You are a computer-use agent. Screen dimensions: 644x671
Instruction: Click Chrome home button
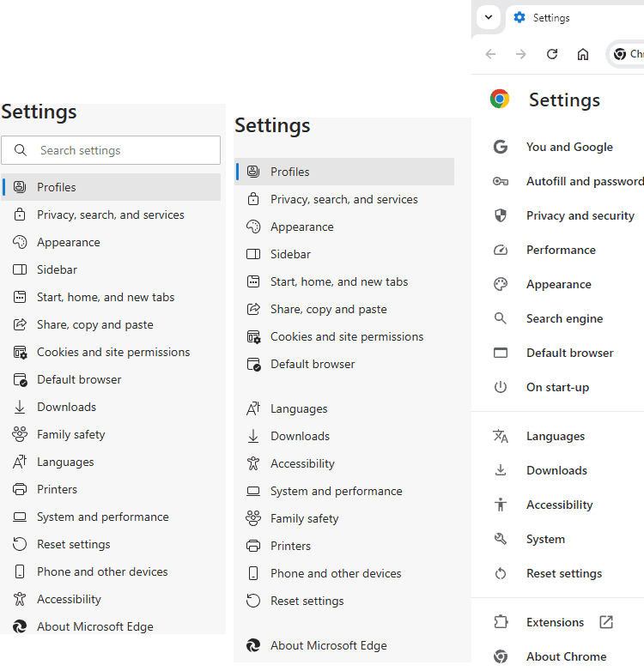583,54
